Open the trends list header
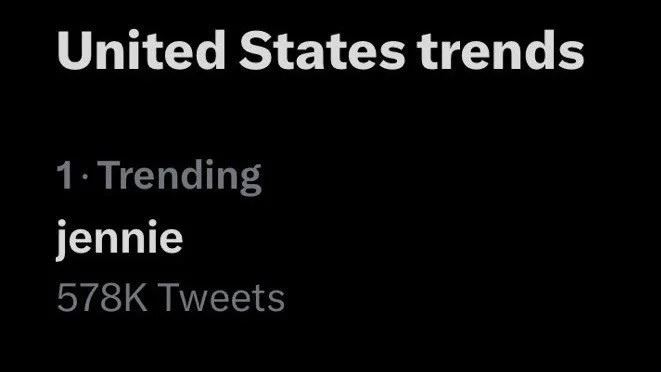Viewport: 661px width, 372px height. tap(320, 50)
